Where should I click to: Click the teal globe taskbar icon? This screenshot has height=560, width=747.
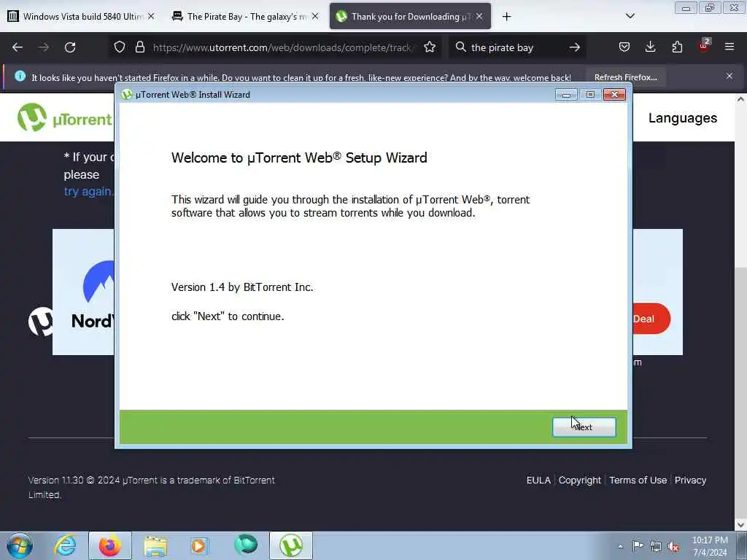[246, 545]
